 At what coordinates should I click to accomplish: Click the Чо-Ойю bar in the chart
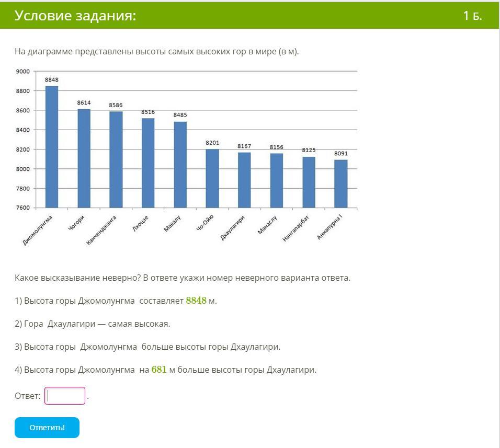pyautogui.click(x=212, y=178)
